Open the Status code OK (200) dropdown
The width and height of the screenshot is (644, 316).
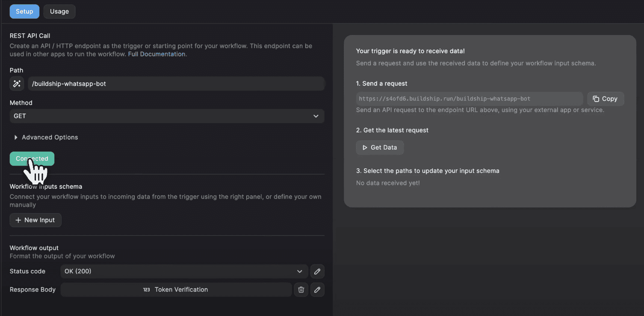[184, 272]
